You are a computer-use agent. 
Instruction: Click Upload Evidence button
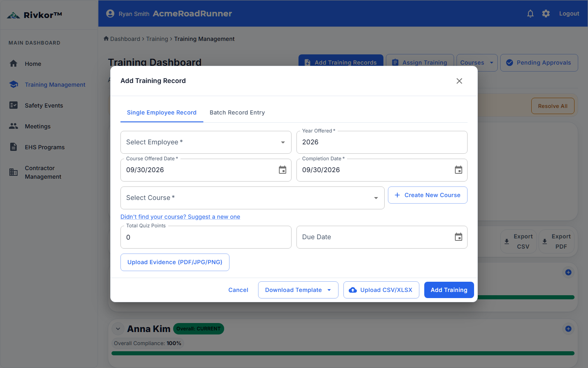click(175, 262)
